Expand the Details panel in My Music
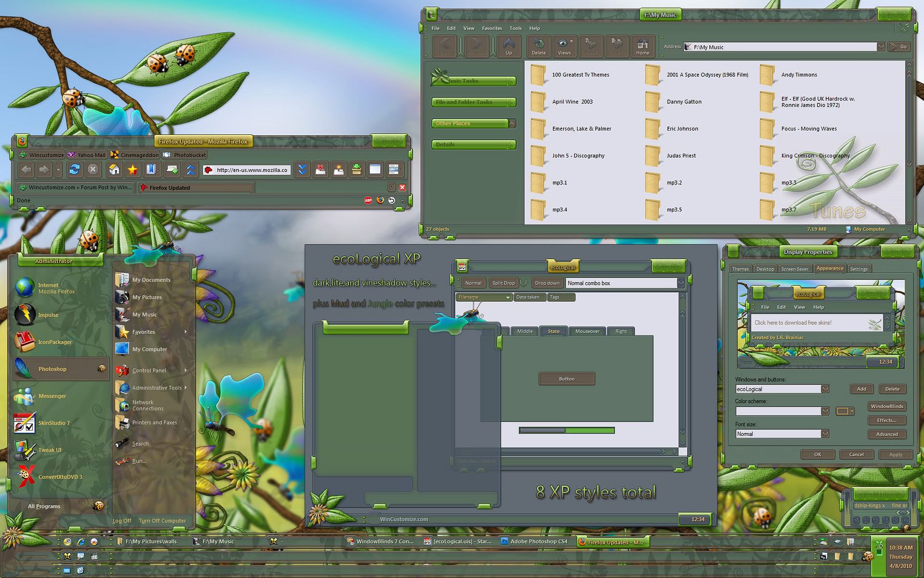Viewport: 924px width, 578px height. coord(511,144)
